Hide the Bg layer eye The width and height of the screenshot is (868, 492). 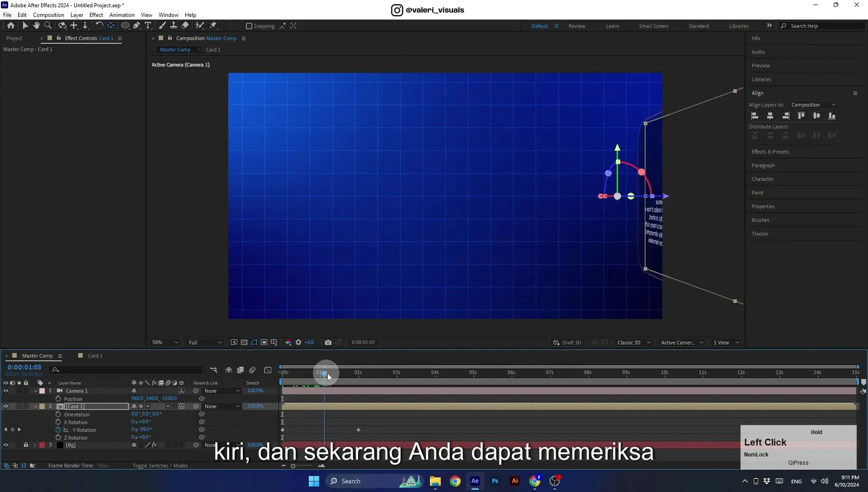6,445
